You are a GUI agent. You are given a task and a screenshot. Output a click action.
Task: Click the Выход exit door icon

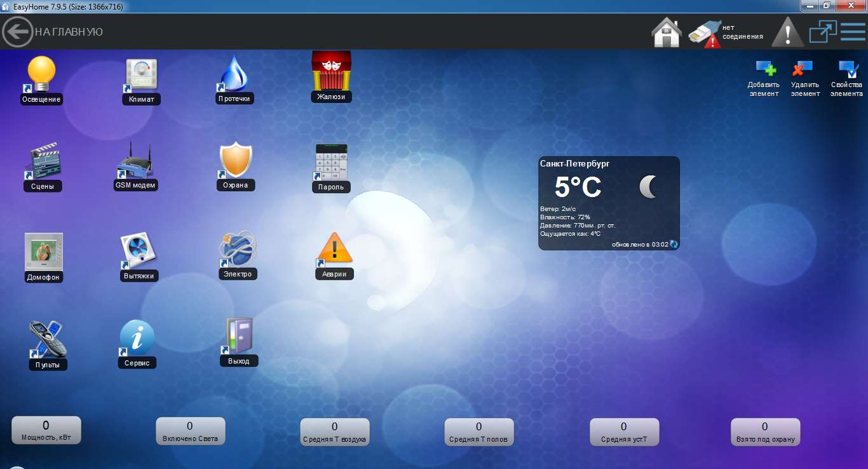pyautogui.click(x=239, y=337)
